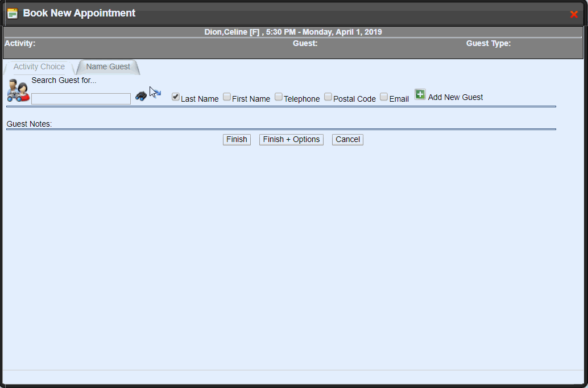Click the Activity label in header

[x=20, y=43]
